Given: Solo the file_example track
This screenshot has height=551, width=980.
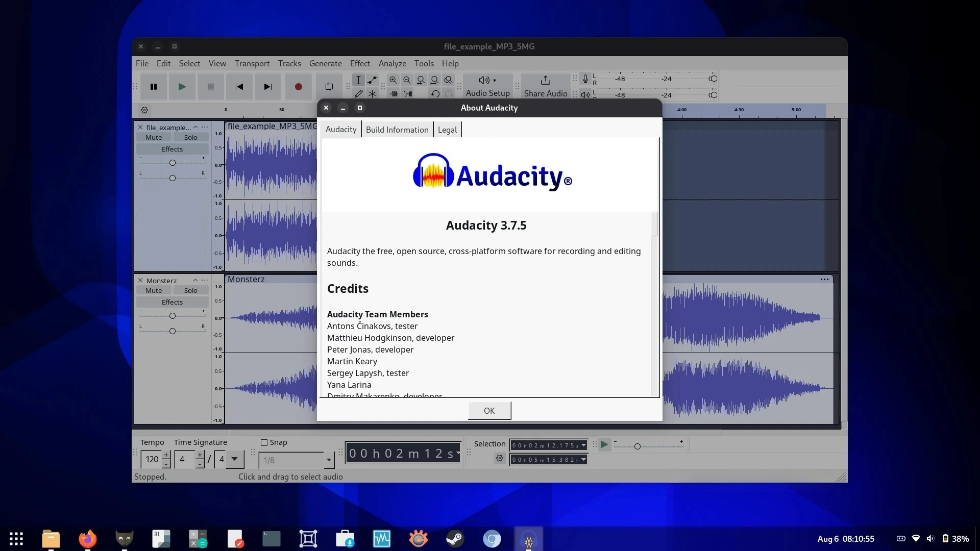Looking at the screenshot, I should pyautogui.click(x=190, y=138).
